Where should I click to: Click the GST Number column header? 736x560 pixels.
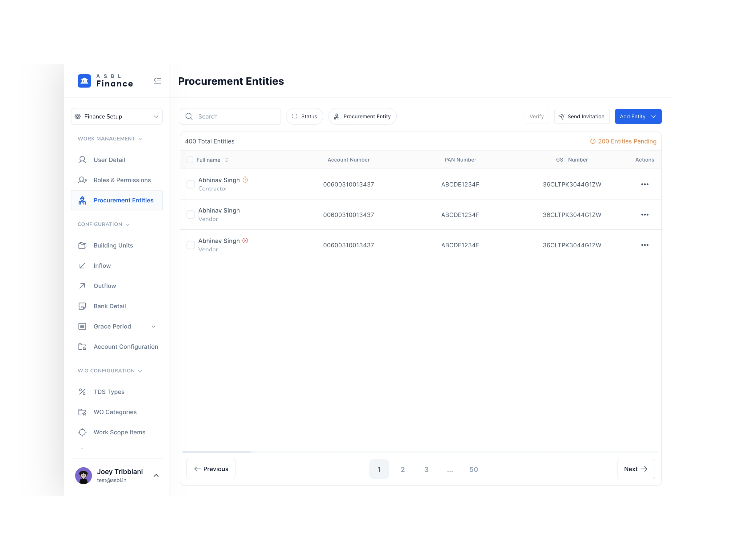click(x=572, y=160)
